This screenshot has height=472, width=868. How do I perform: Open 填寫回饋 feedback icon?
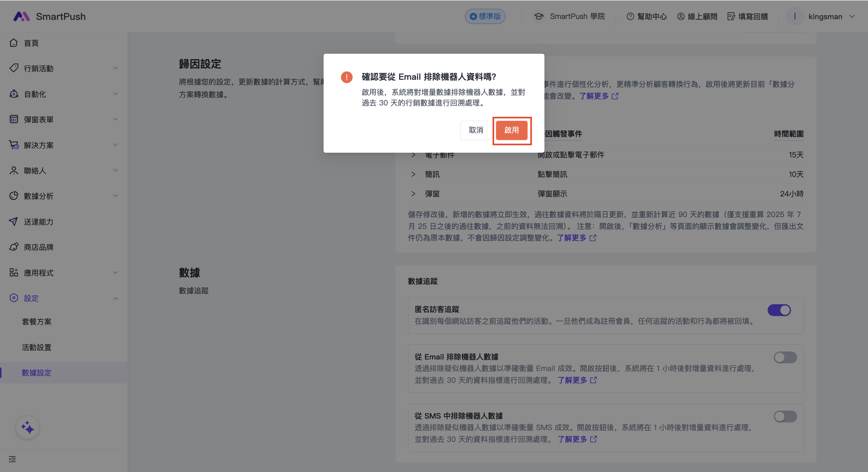731,16
